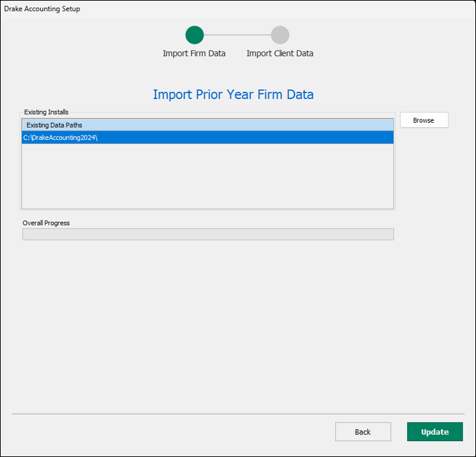Click the green Import Firm Data step circle
The width and height of the screenshot is (476, 457).
coord(194,35)
